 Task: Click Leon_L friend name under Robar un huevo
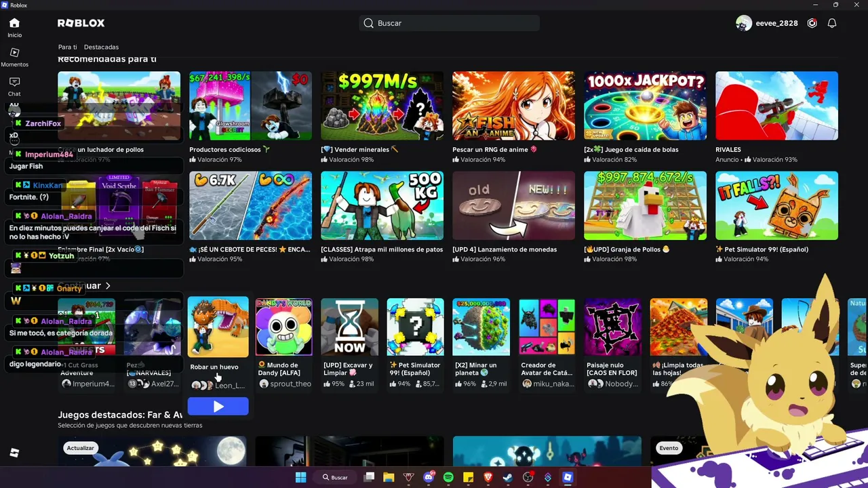click(230, 385)
